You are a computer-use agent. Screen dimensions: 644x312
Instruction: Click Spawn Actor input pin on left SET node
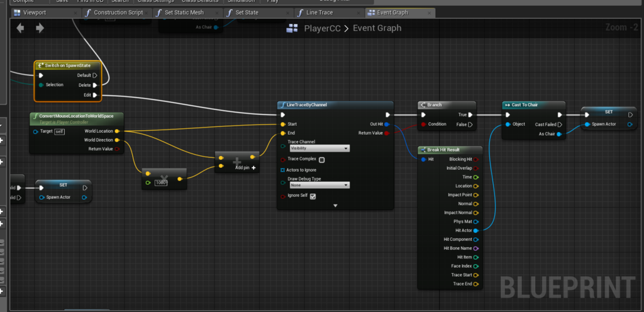(x=42, y=198)
